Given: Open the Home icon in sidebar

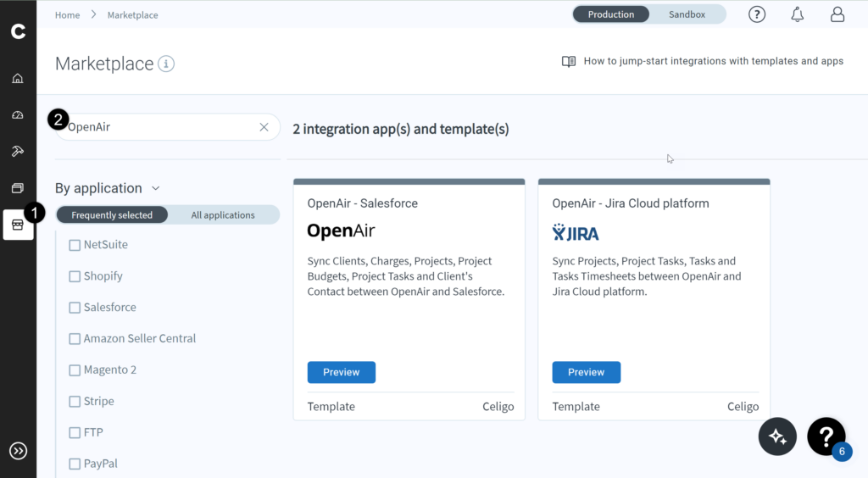Looking at the screenshot, I should point(18,79).
